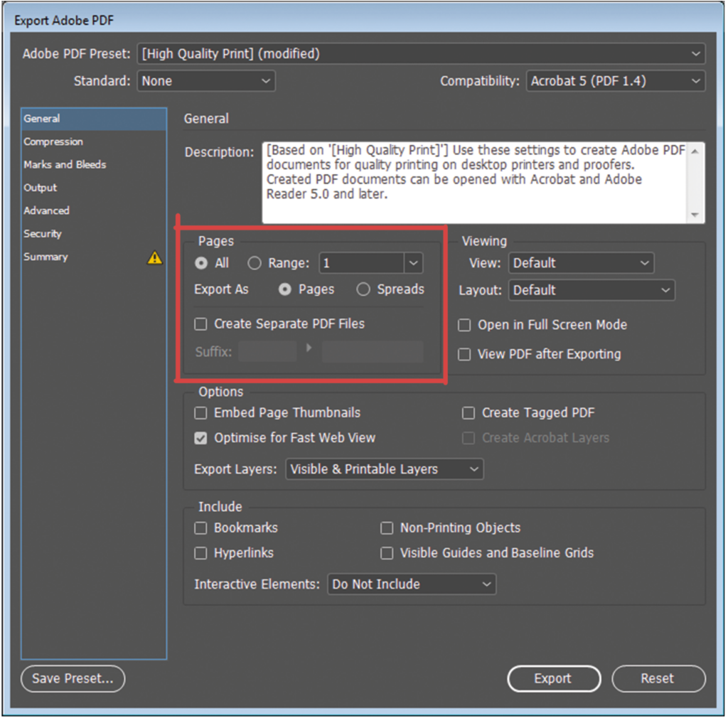
Task: Click the Reset button
Action: click(x=658, y=679)
